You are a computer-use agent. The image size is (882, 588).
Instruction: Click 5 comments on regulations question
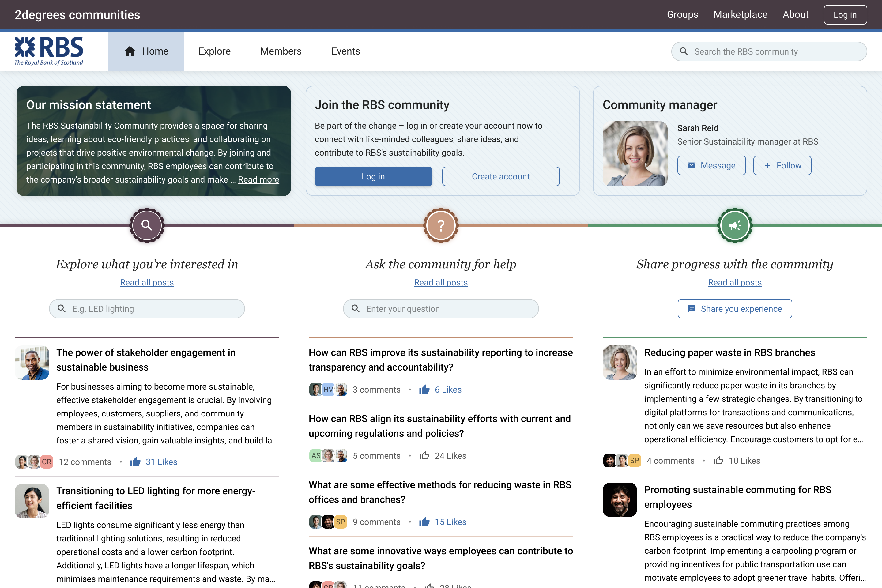click(376, 456)
